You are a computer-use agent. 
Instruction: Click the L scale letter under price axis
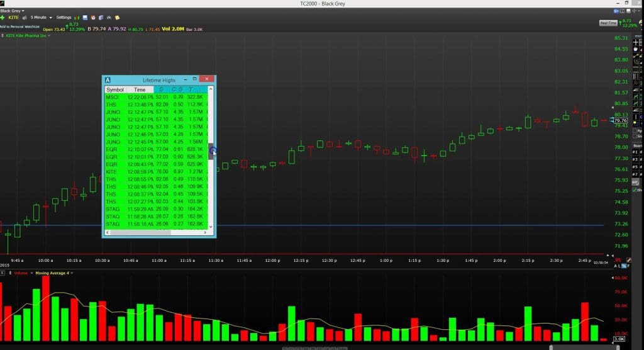point(619,266)
